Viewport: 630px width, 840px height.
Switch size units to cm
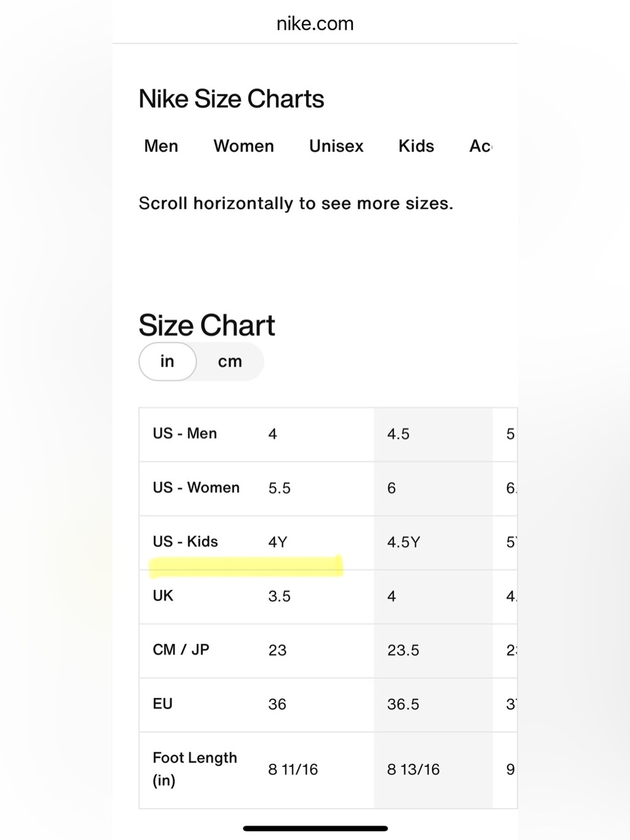230,361
